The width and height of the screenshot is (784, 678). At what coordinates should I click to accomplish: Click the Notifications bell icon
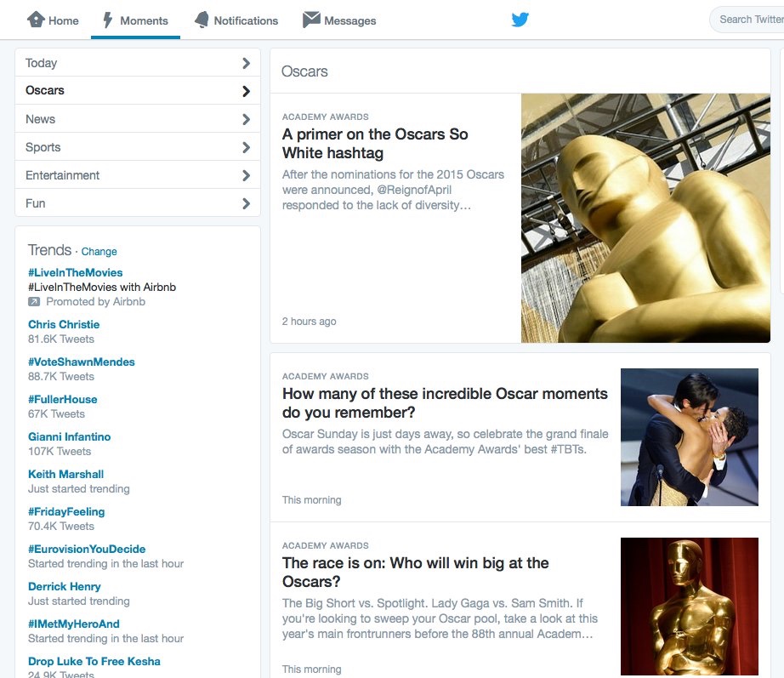click(x=202, y=20)
